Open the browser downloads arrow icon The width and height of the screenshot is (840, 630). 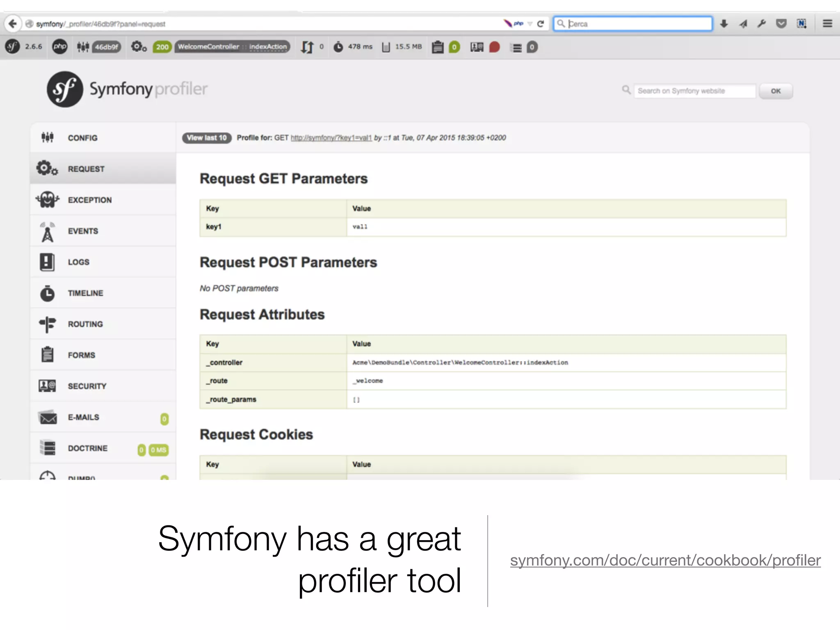coord(724,24)
